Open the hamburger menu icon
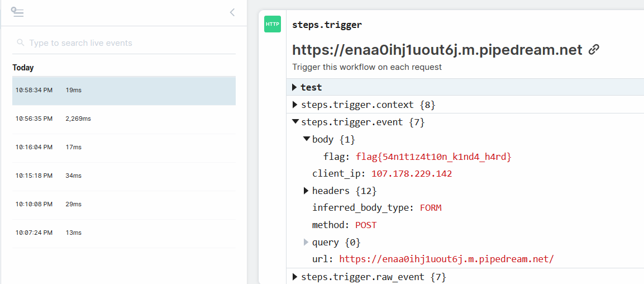 pyautogui.click(x=18, y=12)
